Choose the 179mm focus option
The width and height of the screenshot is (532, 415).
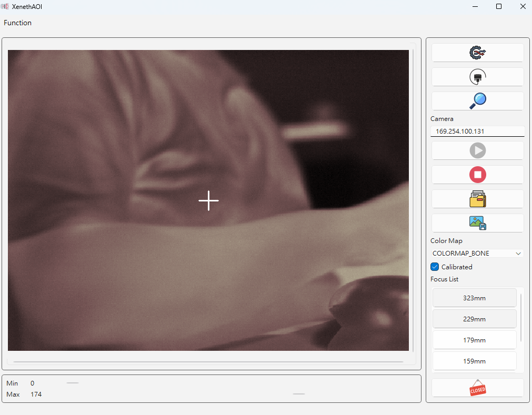point(474,340)
